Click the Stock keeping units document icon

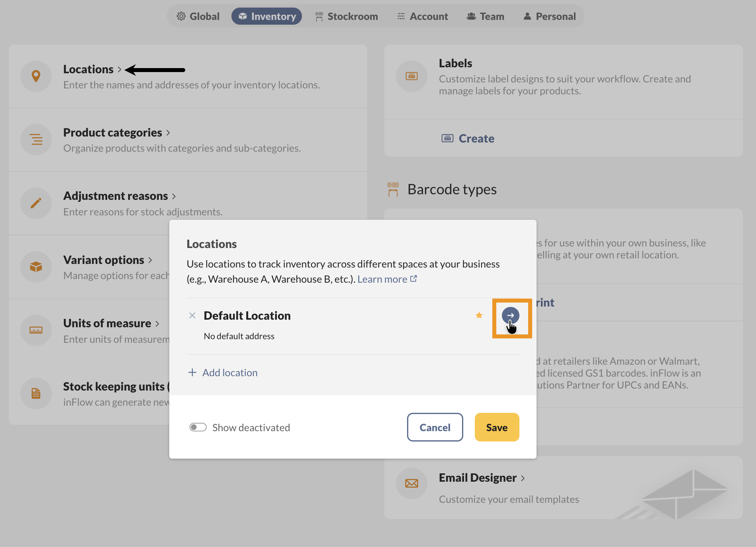coord(36,393)
